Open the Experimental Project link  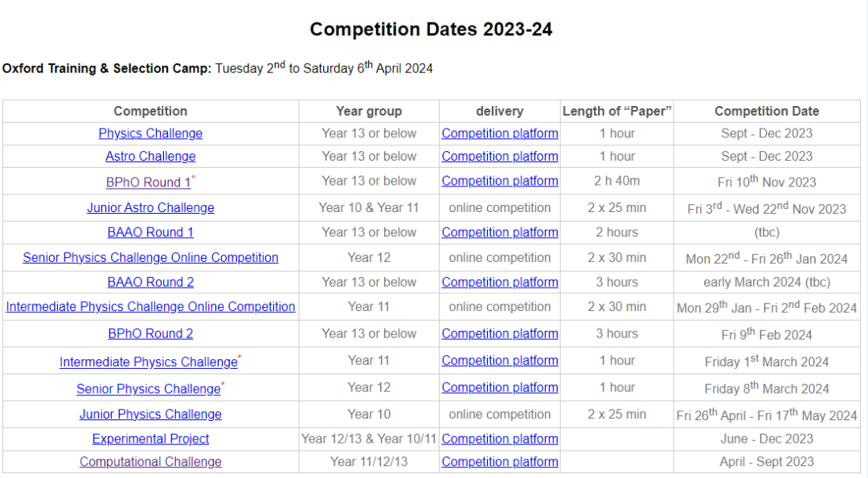[x=150, y=439]
